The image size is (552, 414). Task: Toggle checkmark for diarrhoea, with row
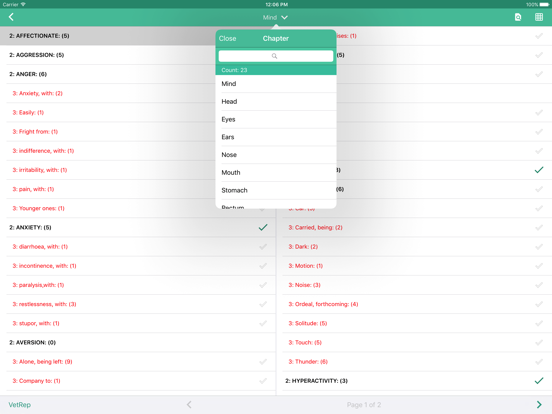[x=263, y=247]
